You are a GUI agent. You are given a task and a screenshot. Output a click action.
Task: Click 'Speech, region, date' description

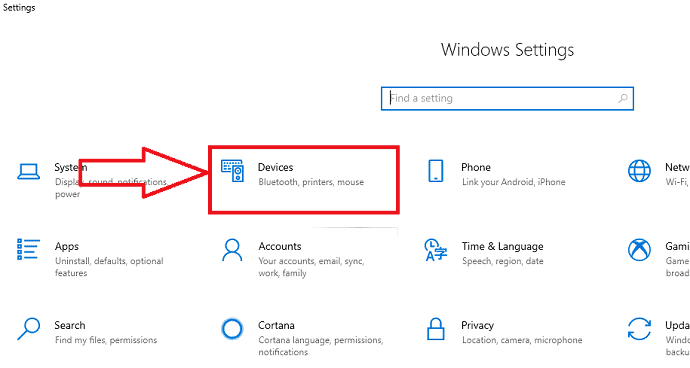[503, 261]
